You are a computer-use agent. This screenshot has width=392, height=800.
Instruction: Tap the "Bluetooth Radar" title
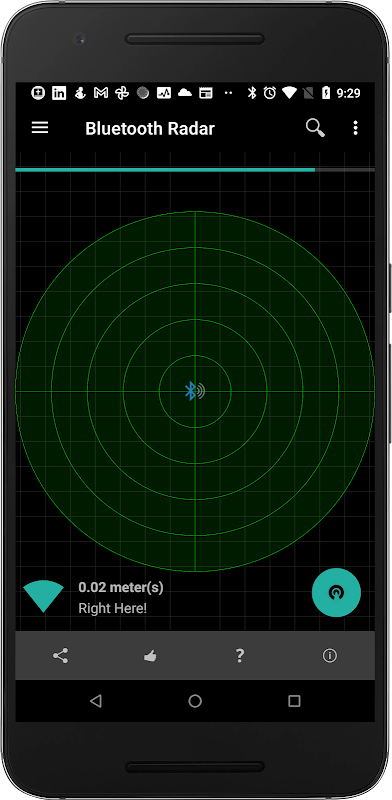pyautogui.click(x=150, y=129)
